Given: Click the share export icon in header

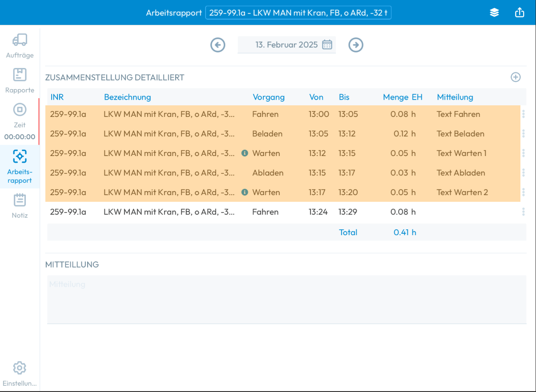Looking at the screenshot, I should point(520,13).
